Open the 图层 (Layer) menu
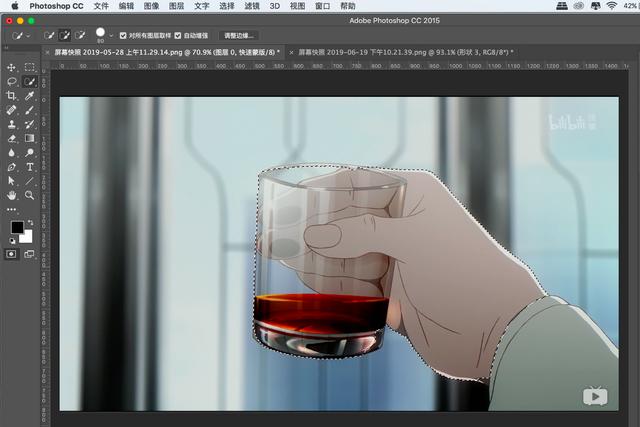Viewport: 640px width, 427px height. point(176,6)
